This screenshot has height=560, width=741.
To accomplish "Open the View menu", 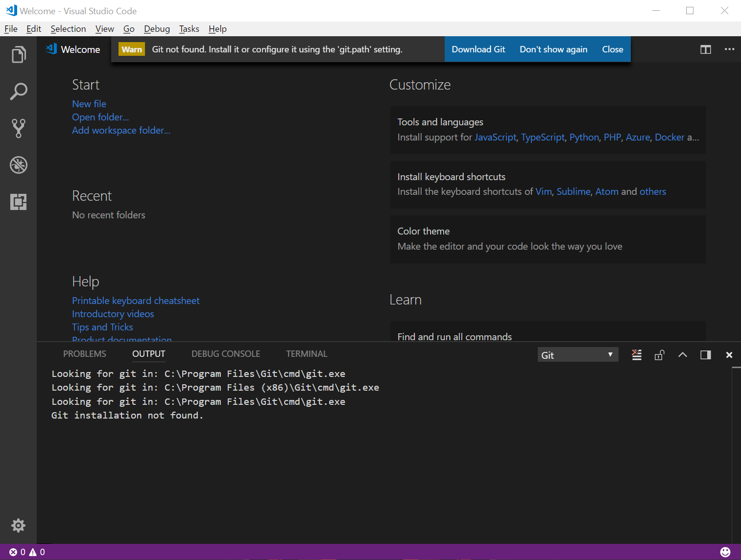I will point(105,29).
